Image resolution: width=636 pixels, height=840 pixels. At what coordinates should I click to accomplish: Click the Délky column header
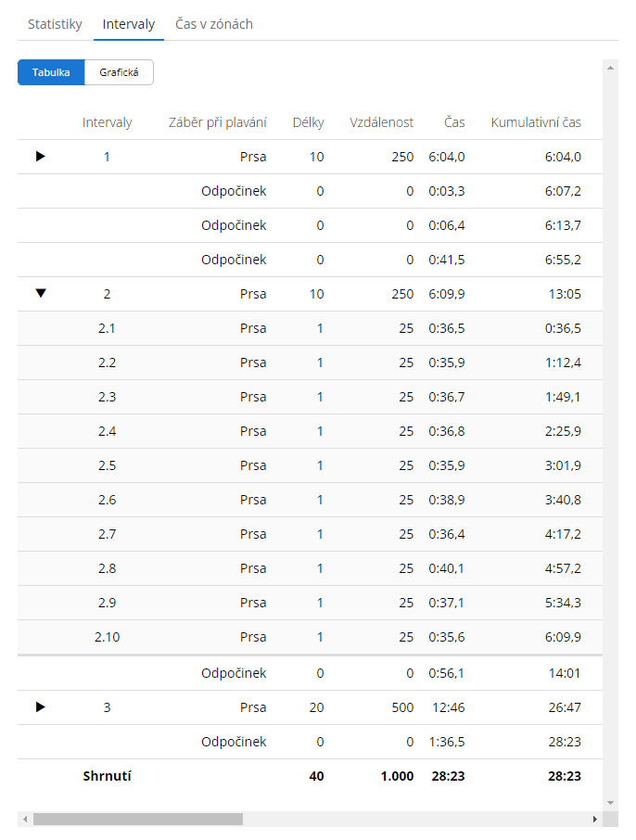308,122
